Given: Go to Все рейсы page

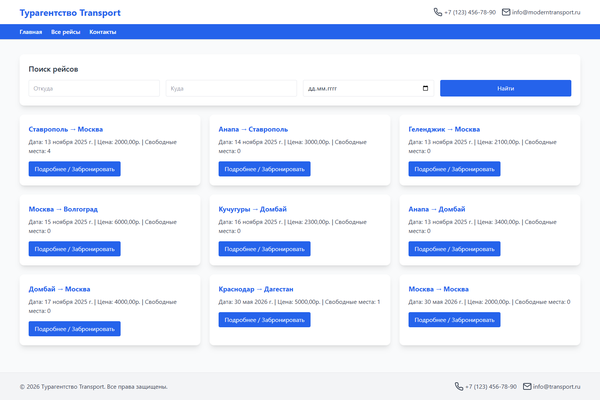Looking at the screenshot, I should pyautogui.click(x=66, y=32).
